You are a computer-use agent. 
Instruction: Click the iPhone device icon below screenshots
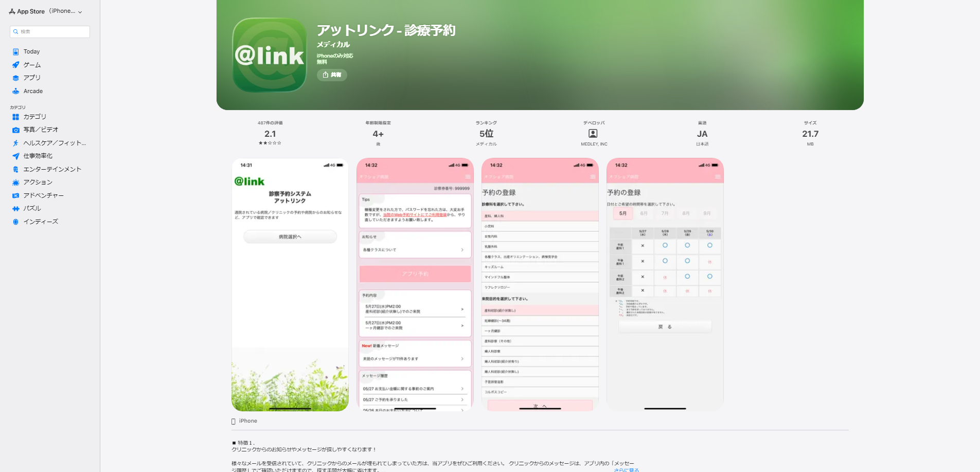point(234,422)
